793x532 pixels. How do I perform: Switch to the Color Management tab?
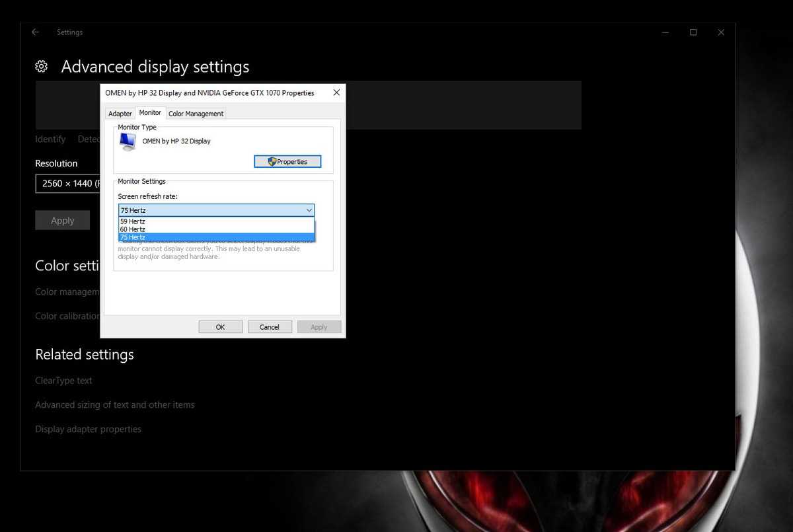[196, 114]
